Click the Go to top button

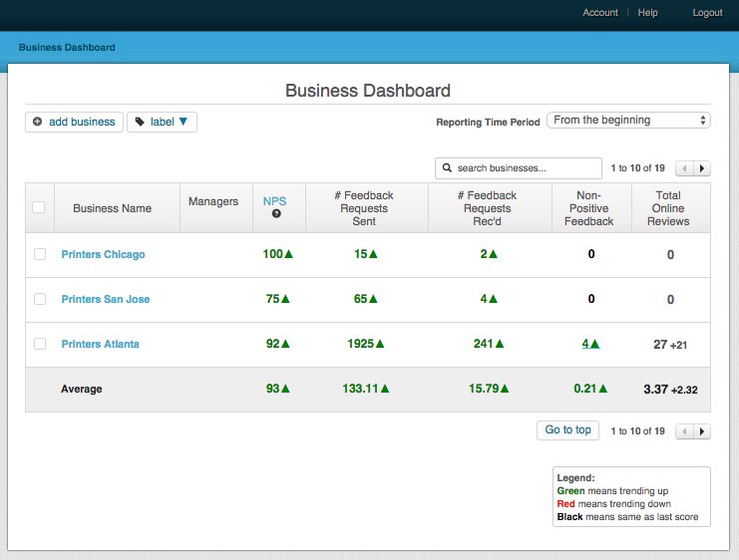(567, 430)
